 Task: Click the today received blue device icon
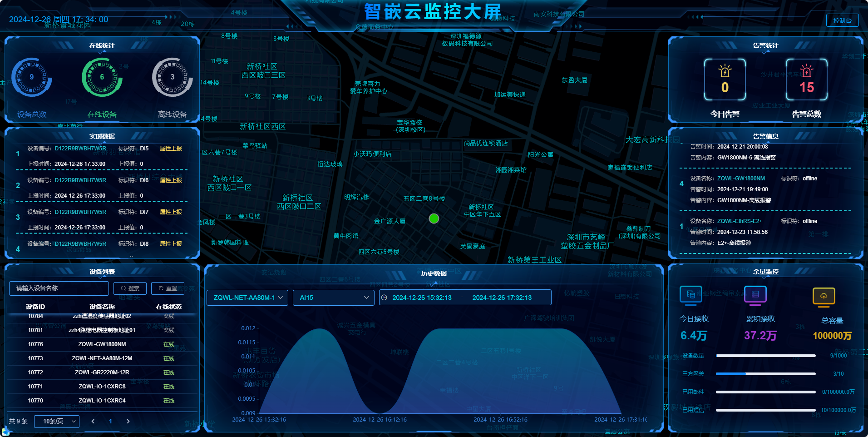point(690,294)
